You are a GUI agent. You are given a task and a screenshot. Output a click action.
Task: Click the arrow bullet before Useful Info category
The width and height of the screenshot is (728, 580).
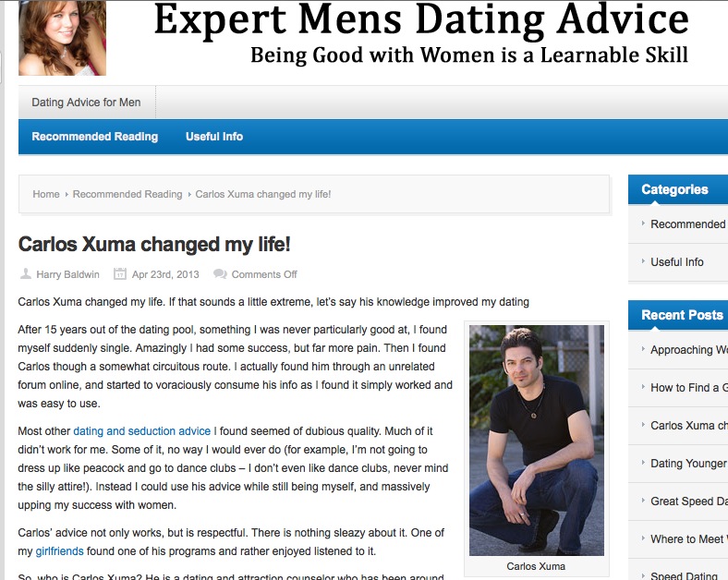tap(643, 261)
